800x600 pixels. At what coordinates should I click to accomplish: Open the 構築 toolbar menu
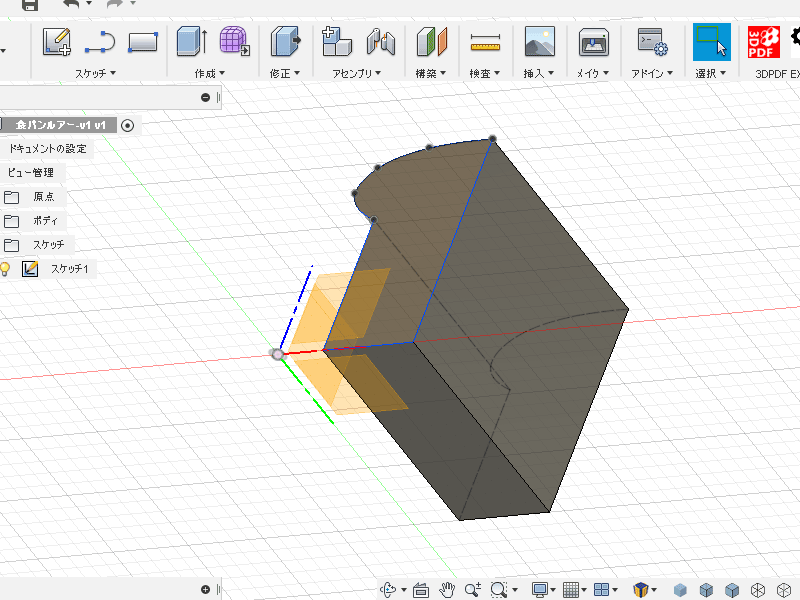coord(431,73)
